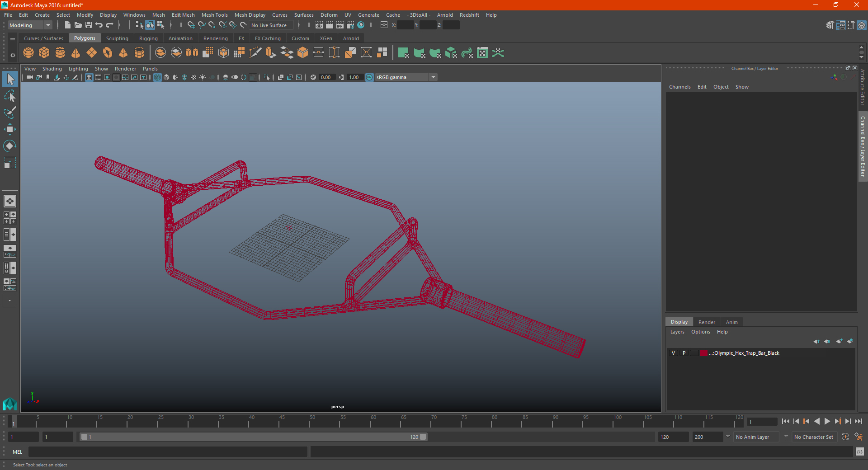This screenshot has width=868, height=470.
Task: Toggle layer visibility V for Olympic_Hex_Trap_Bar_Black
Action: tap(673, 353)
